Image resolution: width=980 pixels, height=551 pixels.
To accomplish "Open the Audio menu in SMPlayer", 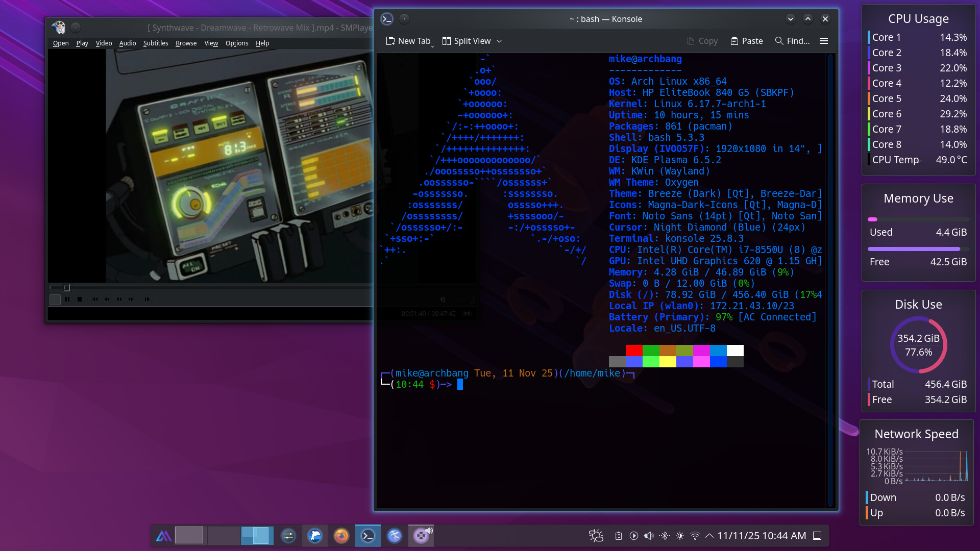I will (x=128, y=43).
